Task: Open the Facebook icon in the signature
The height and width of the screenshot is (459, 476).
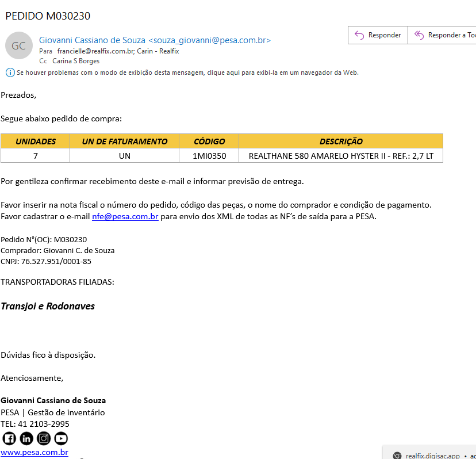Action: [x=9, y=438]
